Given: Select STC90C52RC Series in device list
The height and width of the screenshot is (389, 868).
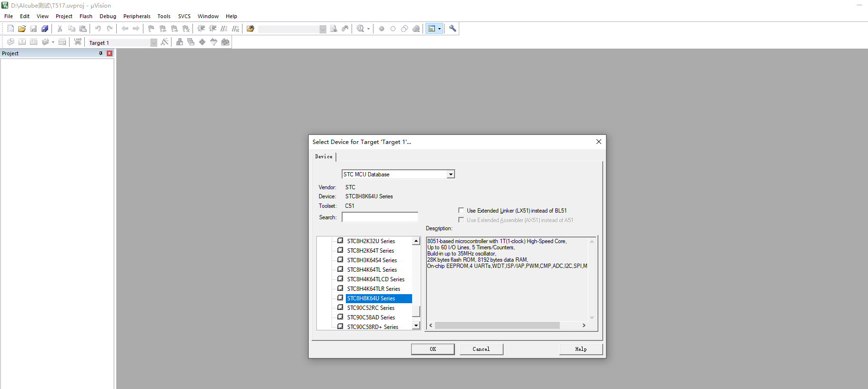Looking at the screenshot, I should [371, 308].
